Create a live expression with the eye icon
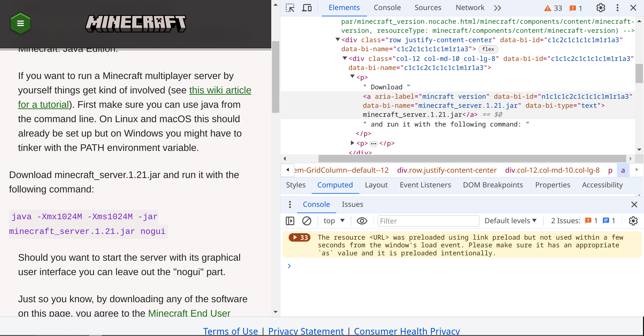This screenshot has height=336, width=644. click(362, 221)
